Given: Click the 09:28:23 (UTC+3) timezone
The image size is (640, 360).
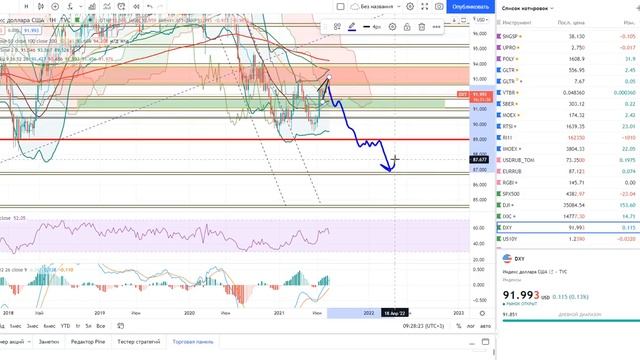Looking at the screenshot, I should pos(423,326).
